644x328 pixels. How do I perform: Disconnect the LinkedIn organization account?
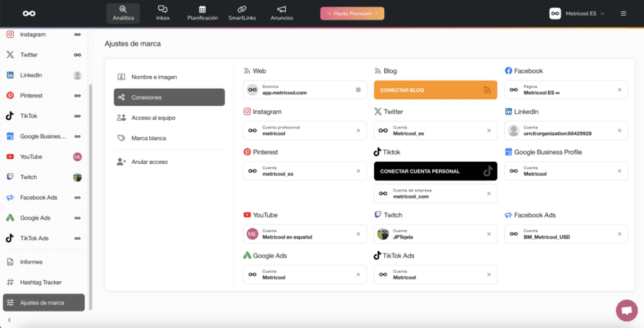click(619, 130)
